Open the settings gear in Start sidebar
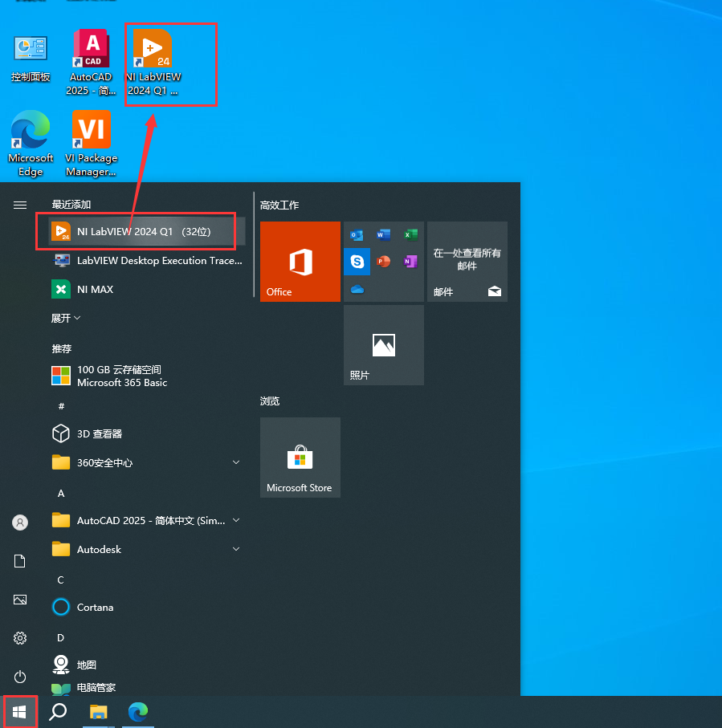Viewport: 722px width, 728px height. tap(20, 638)
